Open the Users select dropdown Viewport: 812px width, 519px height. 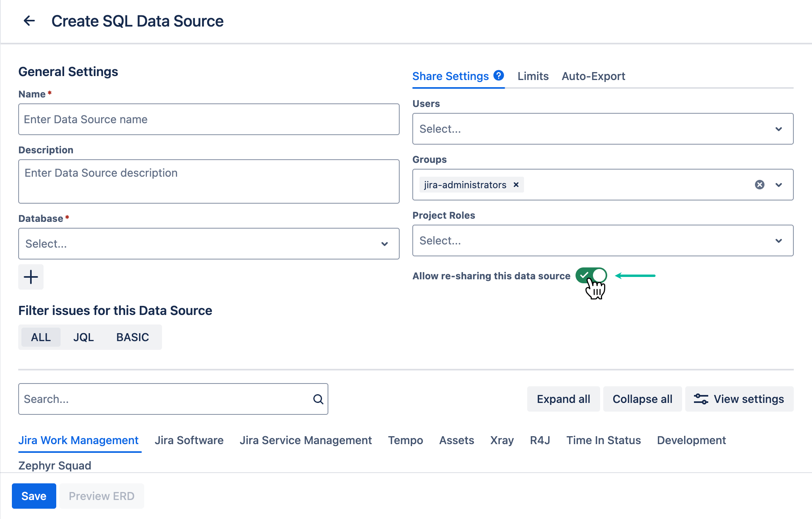click(603, 129)
